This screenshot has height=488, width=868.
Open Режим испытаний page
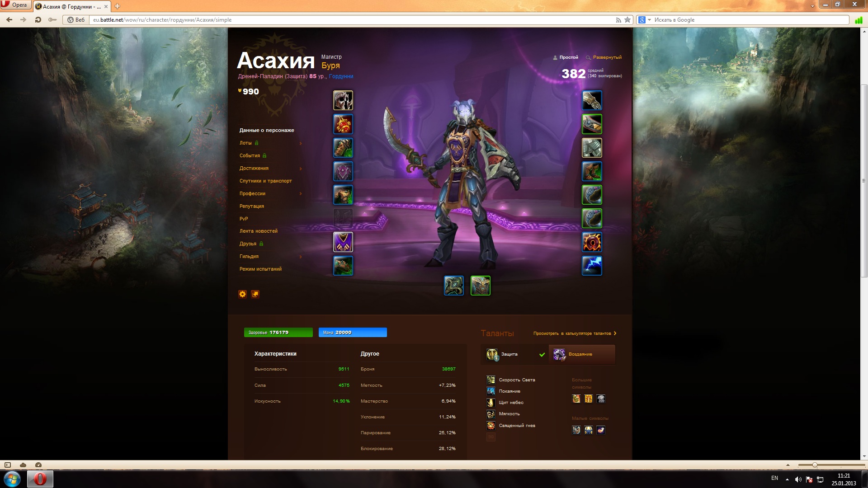click(x=260, y=269)
